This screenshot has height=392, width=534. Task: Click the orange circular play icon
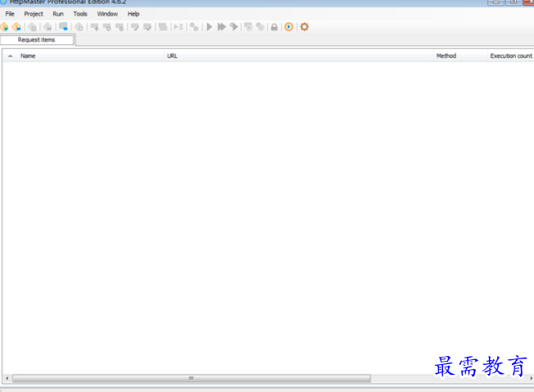(289, 27)
